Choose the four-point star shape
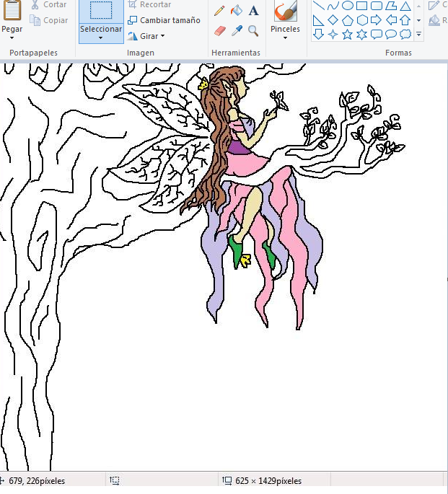 [333, 34]
